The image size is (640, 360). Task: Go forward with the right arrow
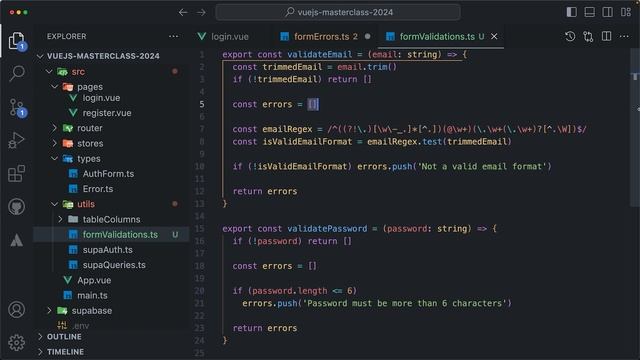202,13
